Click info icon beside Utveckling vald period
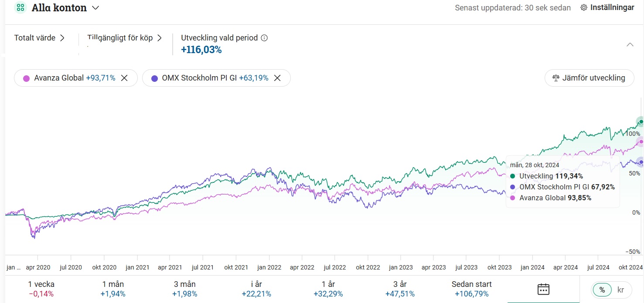 pos(264,38)
